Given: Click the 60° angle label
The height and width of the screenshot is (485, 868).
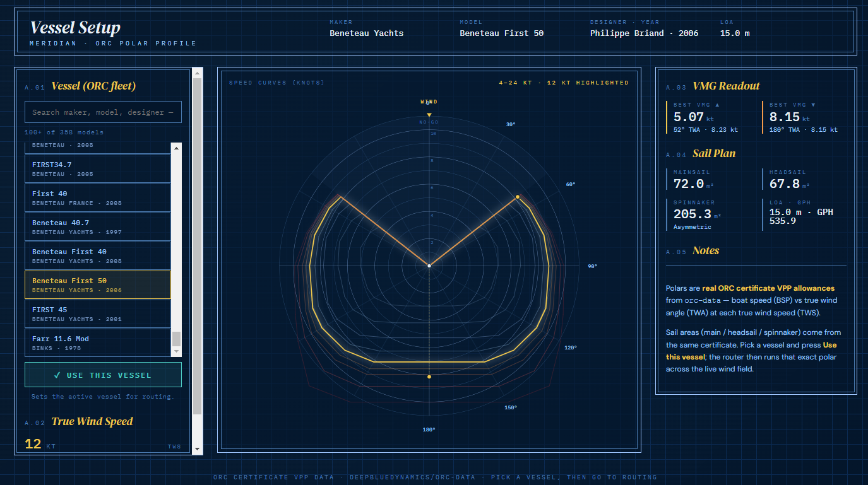Looking at the screenshot, I should [571, 184].
